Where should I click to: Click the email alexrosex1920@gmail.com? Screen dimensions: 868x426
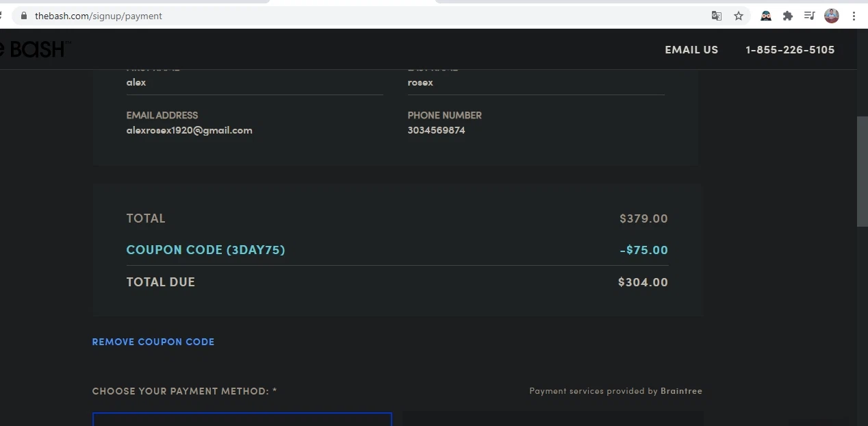click(x=190, y=130)
